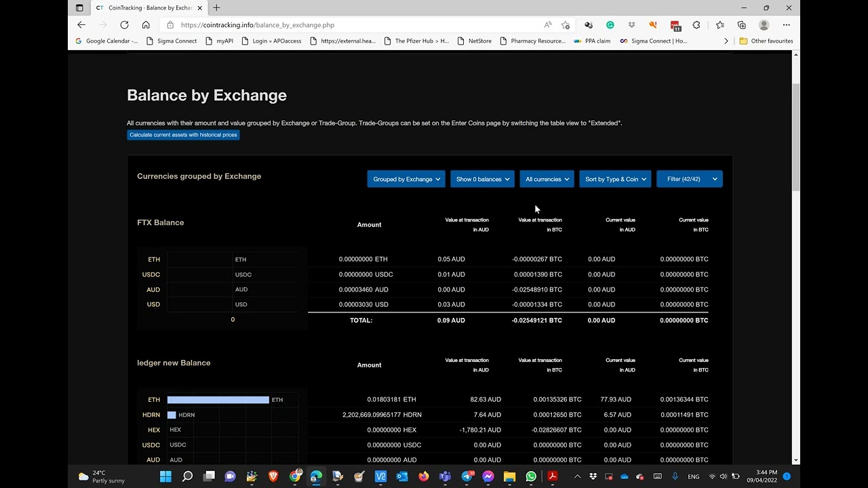Screen dimensions: 868x488
Task: Add this page to favourites
Action: coord(566,25)
